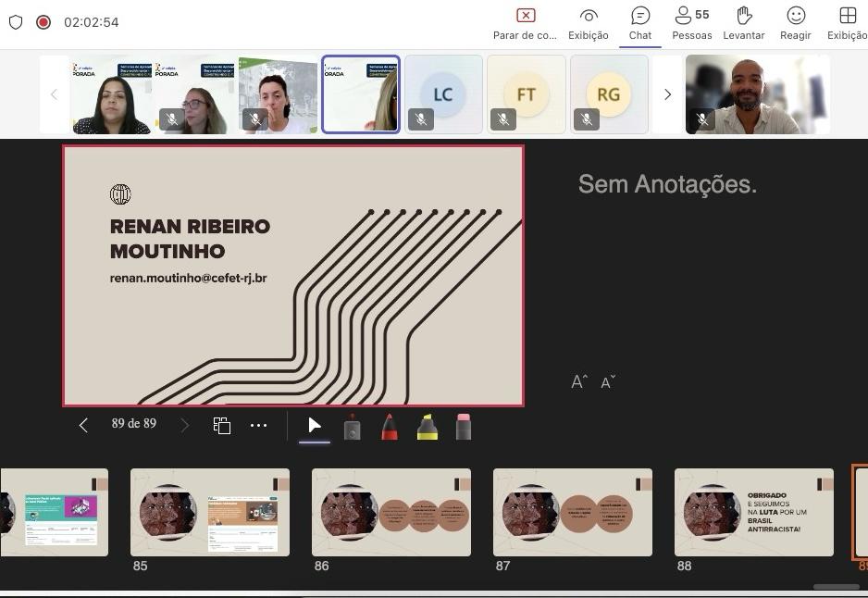868x598 pixels.
Task: Select slide 88 thumbnail with OBRIGADO text
Action: tap(753, 512)
